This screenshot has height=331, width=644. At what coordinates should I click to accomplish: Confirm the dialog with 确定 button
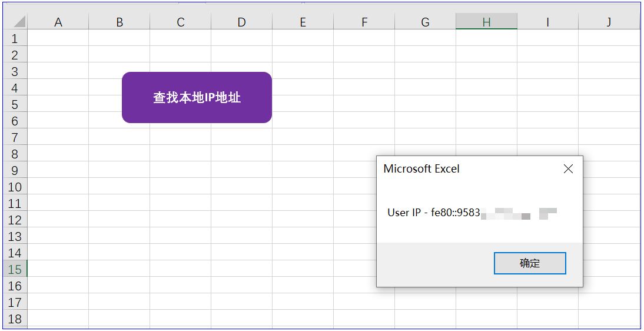[x=530, y=263]
